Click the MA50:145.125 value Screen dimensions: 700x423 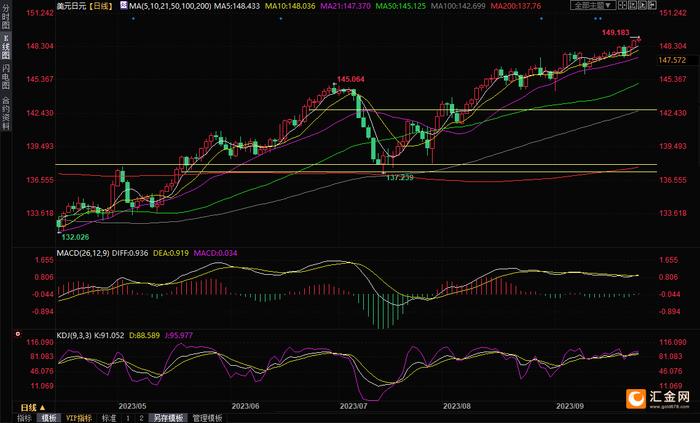coord(400,6)
